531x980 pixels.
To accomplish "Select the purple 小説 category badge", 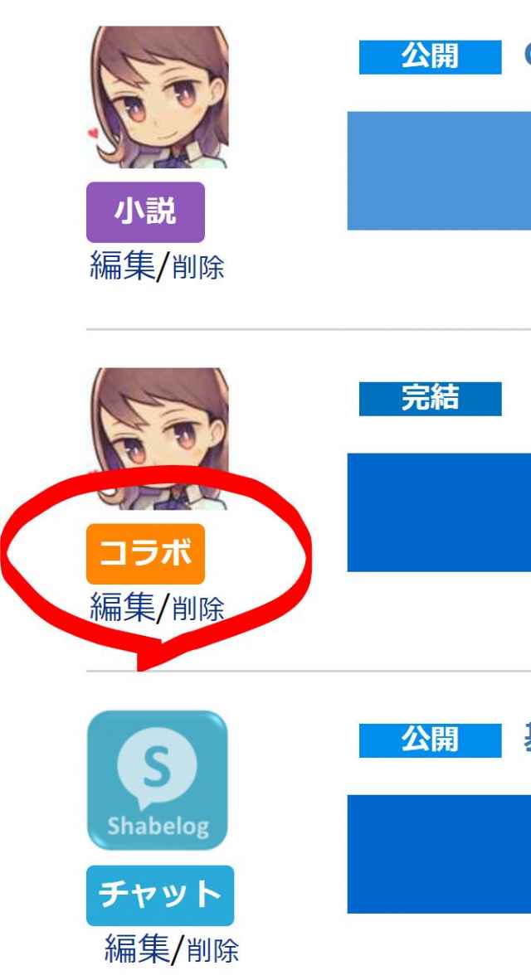I will click(x=145, y=212).
